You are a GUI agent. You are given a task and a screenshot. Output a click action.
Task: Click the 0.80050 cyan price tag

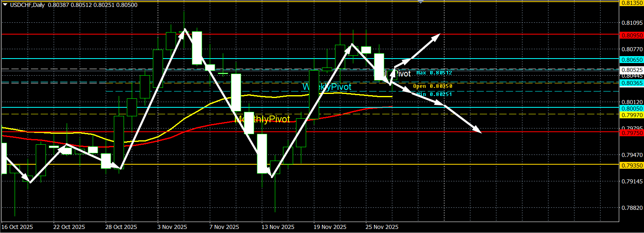[x=631, y=109]
